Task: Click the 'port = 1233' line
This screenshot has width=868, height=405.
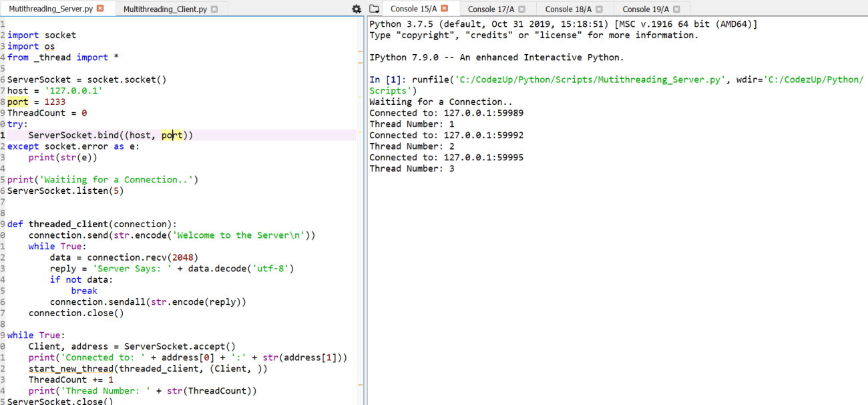Action: point(36,102)
